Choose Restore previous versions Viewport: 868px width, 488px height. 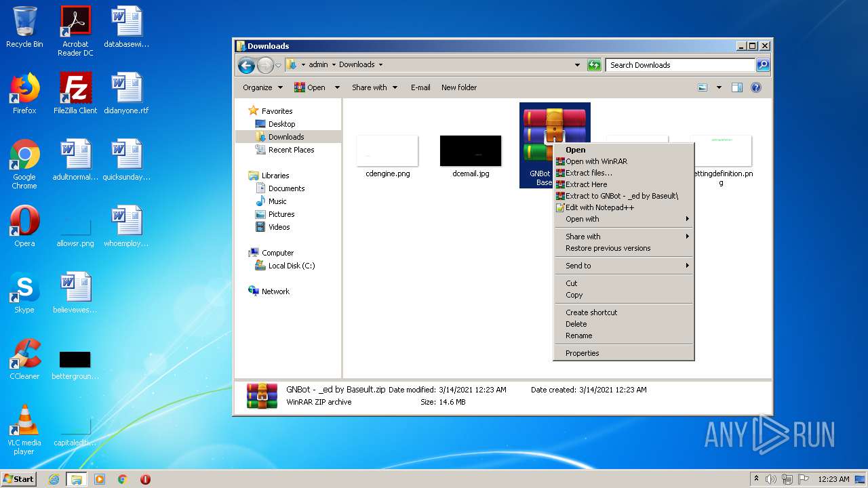click(624, 248)
